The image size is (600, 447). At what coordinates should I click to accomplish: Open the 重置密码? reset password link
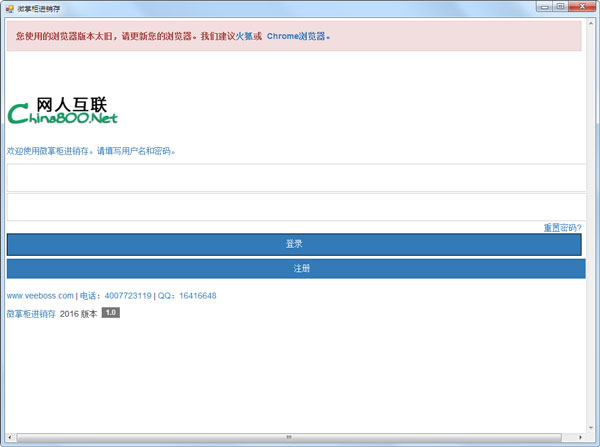(562, 228)
